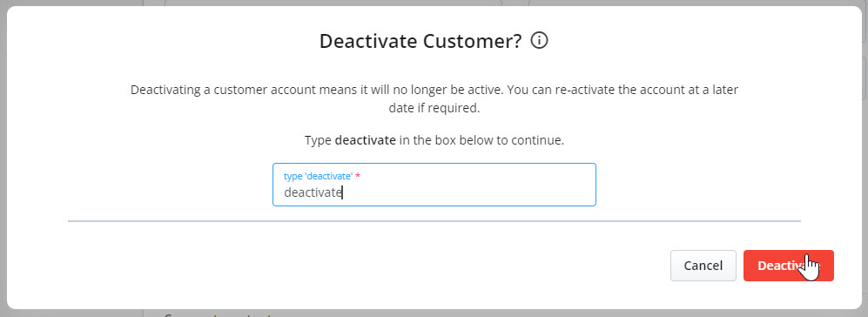Click the blue "type 'deactivate'" field label
The image size is (868, 317).
318,176
